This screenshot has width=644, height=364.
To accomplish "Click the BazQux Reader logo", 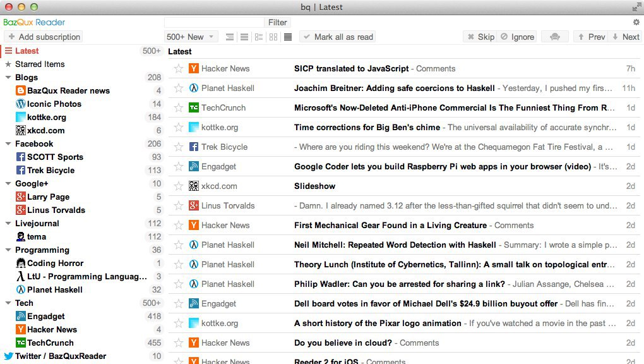I will coord(34,22).
